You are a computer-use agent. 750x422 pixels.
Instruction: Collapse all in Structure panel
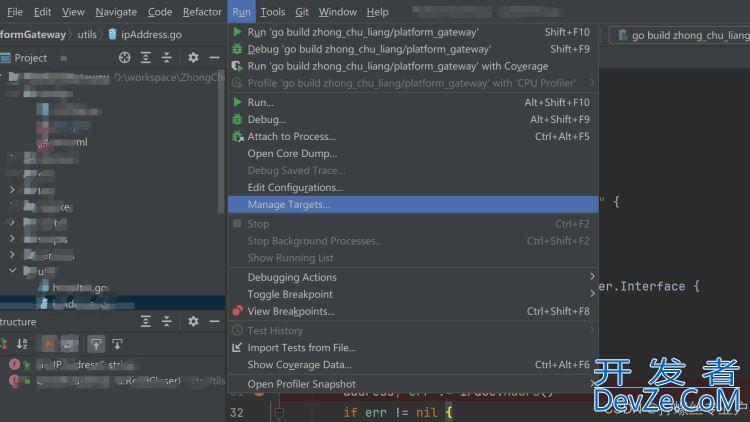click(x=166, y=321)
